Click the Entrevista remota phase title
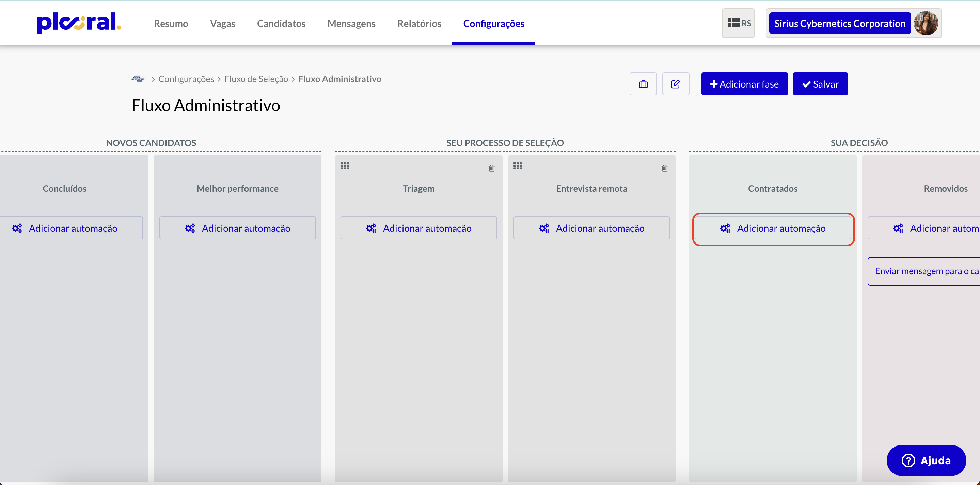The height and width of the screenshot is (485, 980). [x=591, y=188]
